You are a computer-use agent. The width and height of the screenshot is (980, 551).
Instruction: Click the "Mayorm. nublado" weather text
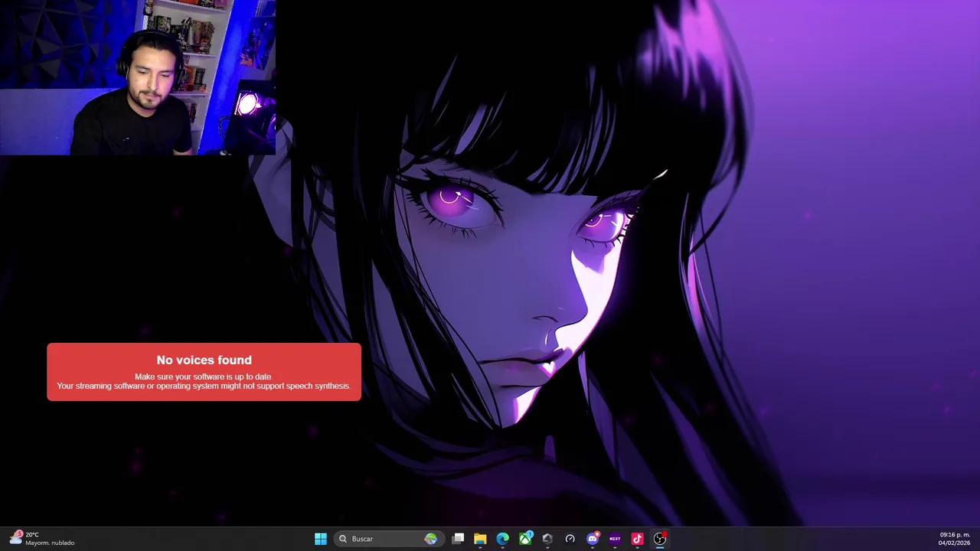[x=50, y=543]
